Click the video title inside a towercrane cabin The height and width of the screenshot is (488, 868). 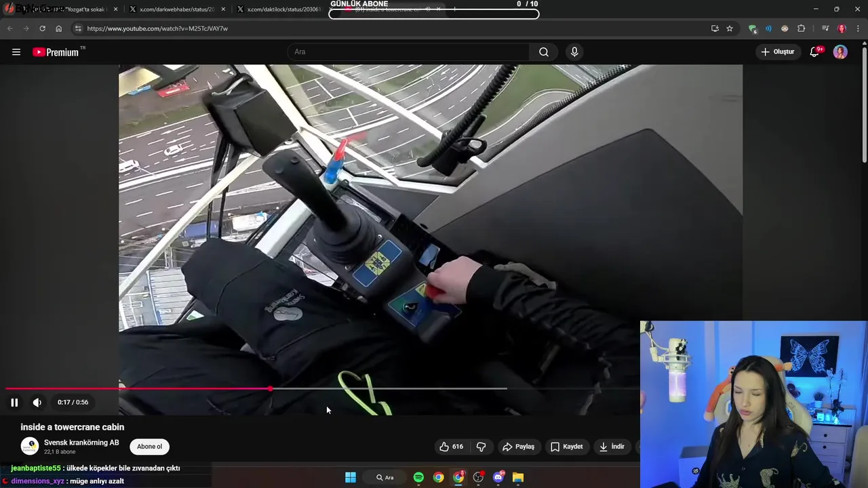click(x=73, y=427)
